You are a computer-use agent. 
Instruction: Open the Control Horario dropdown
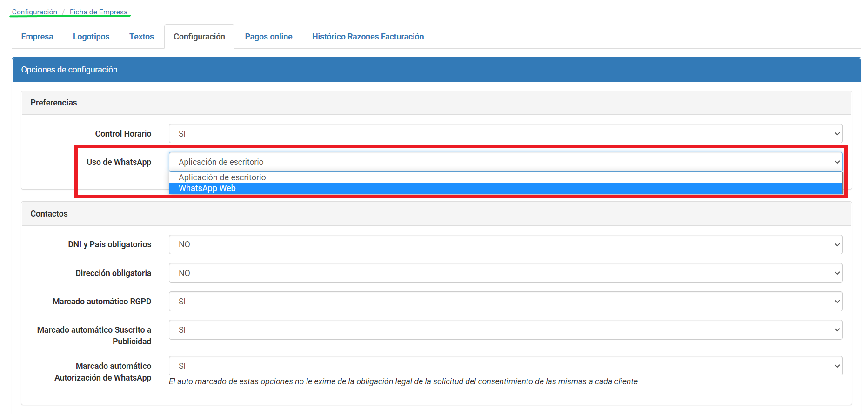506,133
